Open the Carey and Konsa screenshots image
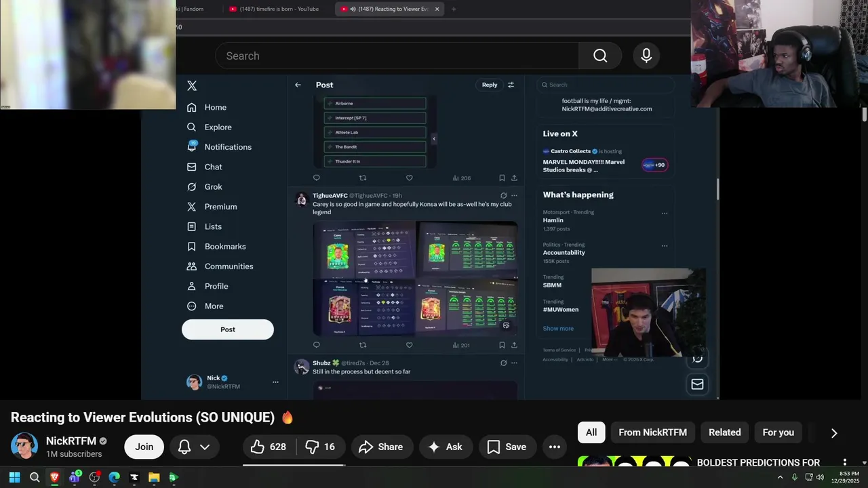Image resolution: width=868 pixels, height=488 pixels. coord(415,278)
